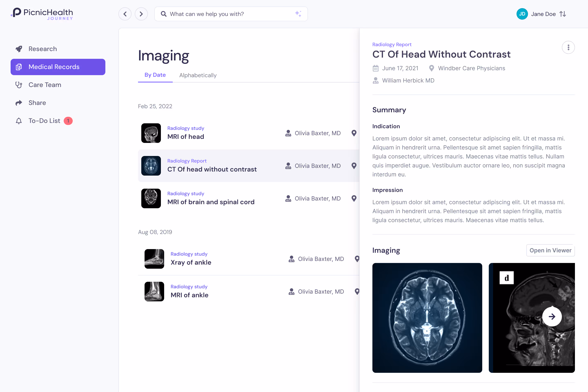Go to Care Team section
The height and width of the screenshot is (392, 588).
[x=45, y=85]
